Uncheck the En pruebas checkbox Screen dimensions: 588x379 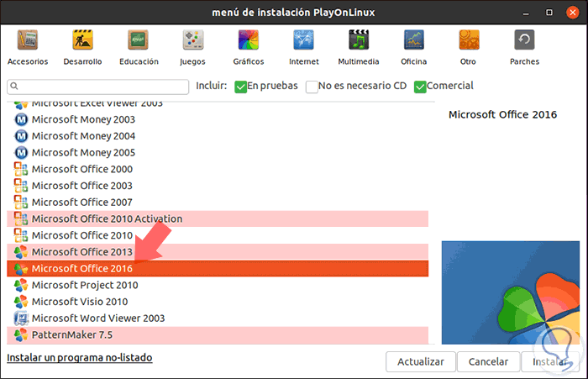[x=240, y=87]
